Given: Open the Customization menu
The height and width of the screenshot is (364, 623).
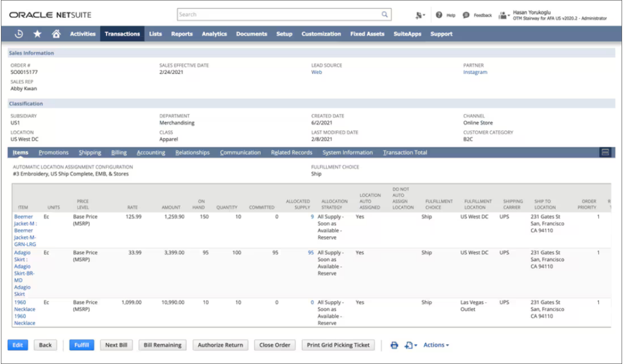Looking at the screenshot, I should pyautogui.click(x=321, y=34).
